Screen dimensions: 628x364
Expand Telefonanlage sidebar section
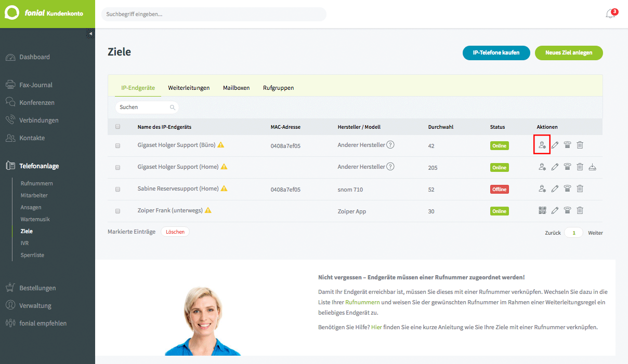[39, 166]
